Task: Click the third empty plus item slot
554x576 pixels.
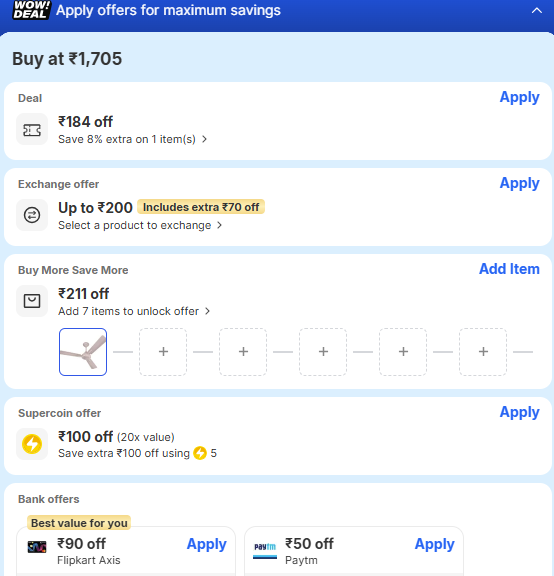Action: pos(323,352)
